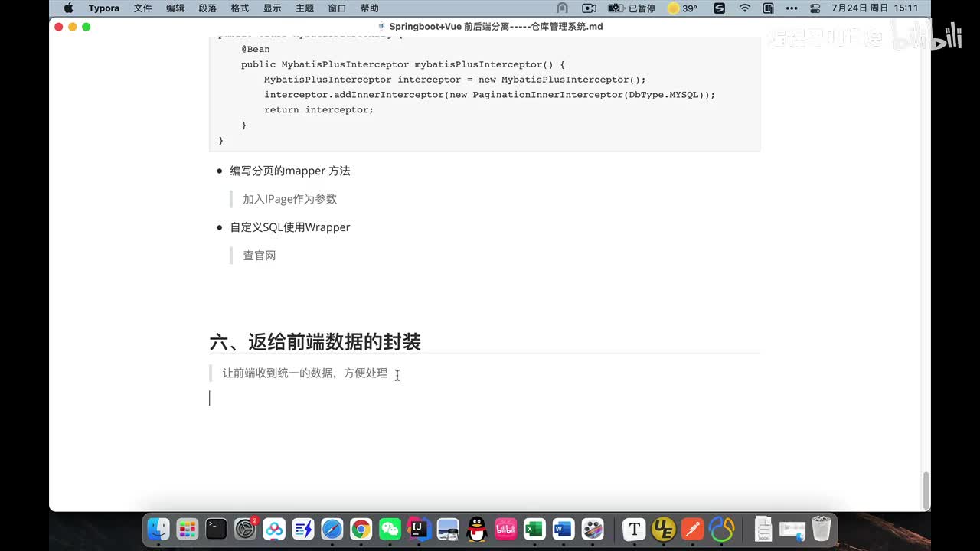The width and height of the screenshot is (980, 551).
Task: Open WeChat in the Dock
Action: pos(390,529)
